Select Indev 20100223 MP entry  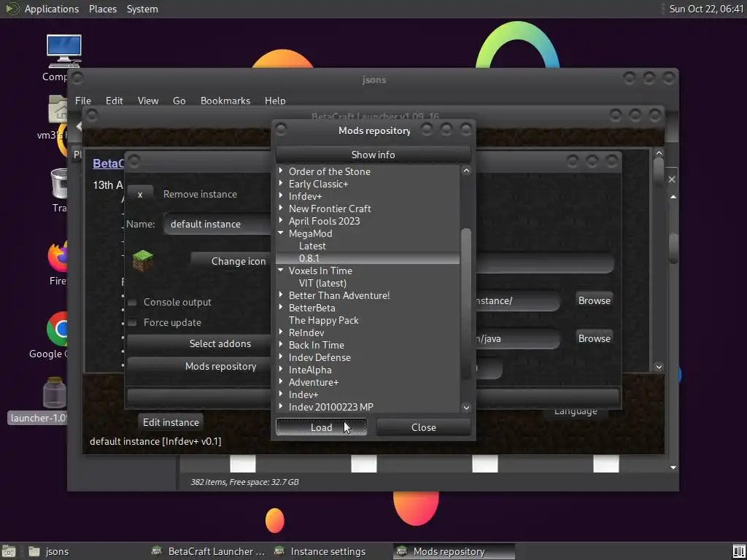[331, 407]
